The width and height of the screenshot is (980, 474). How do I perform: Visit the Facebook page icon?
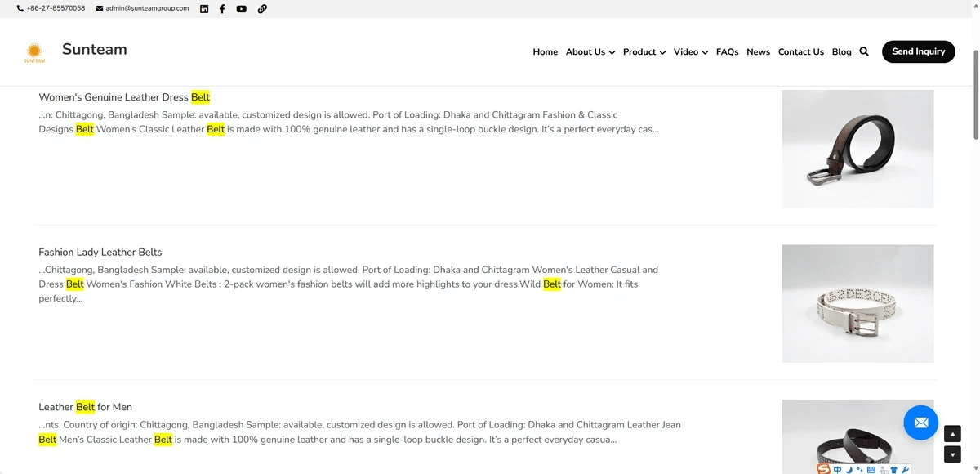click(222, 9)
